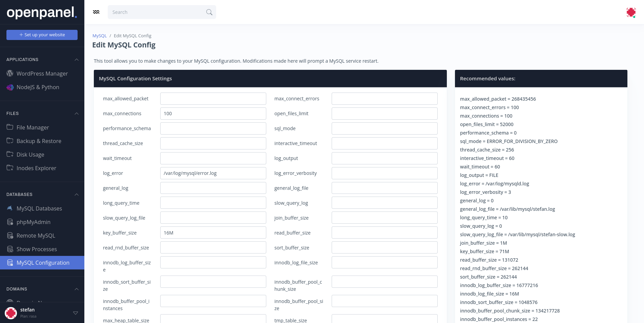Click the max_connections field showing 100
The image size is (644, 323).
(x=213, y=114)
